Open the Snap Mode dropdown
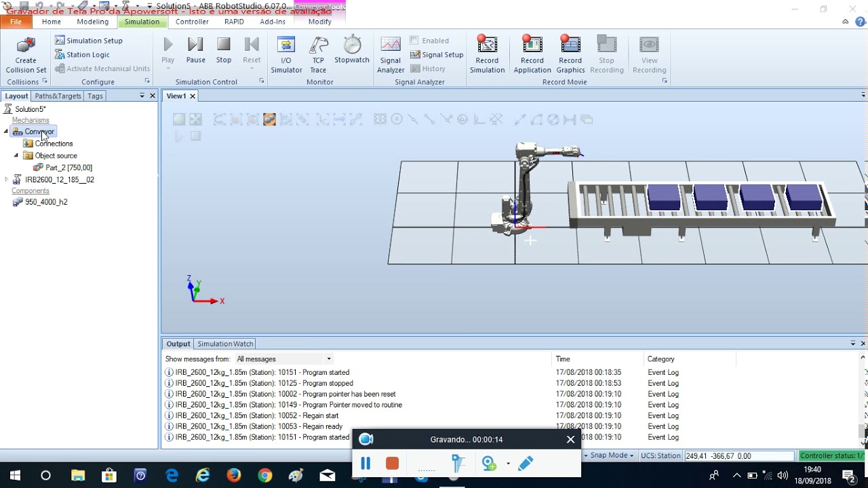 click(x=612, y=456)
